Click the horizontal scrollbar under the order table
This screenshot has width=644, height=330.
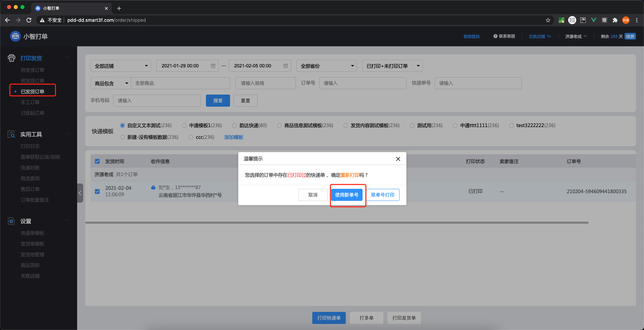337,223
